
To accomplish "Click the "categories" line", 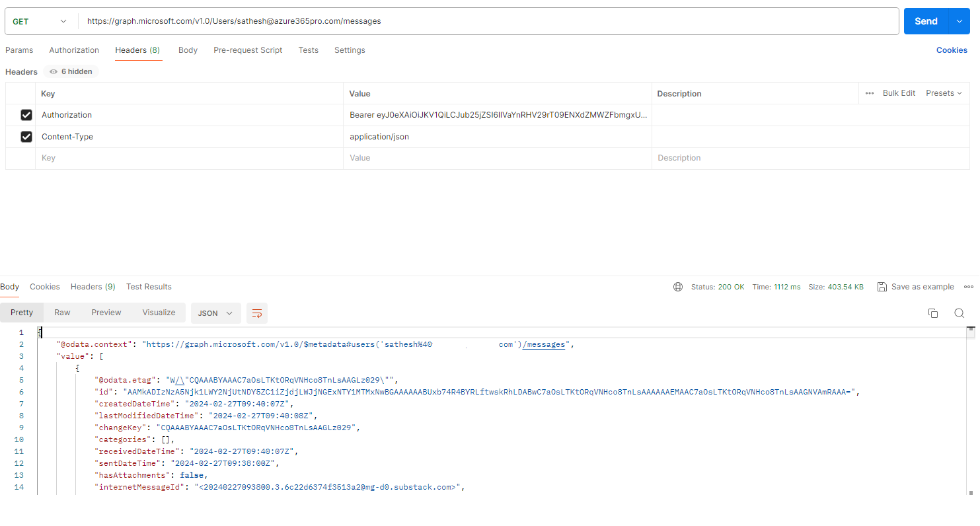I will coord(134,439).
